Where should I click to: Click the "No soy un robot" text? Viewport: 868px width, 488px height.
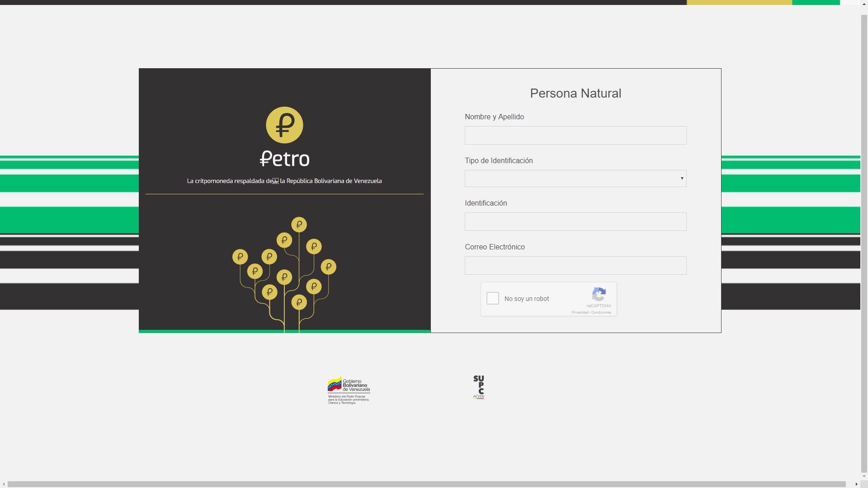(527, 299)
